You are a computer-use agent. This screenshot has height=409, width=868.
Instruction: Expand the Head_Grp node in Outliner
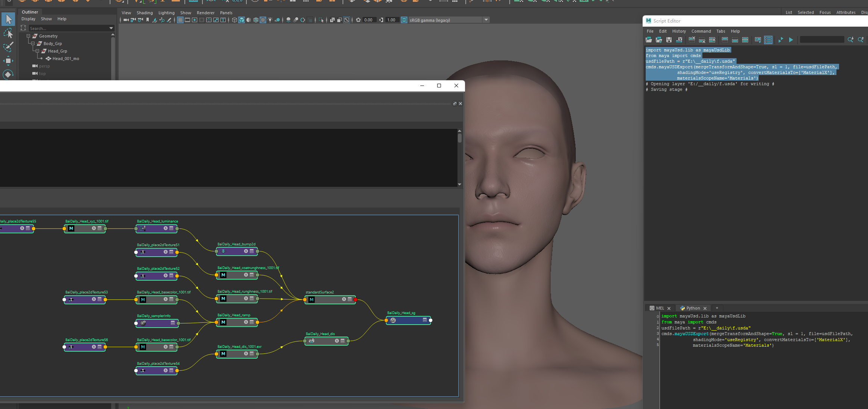(37, 51)
